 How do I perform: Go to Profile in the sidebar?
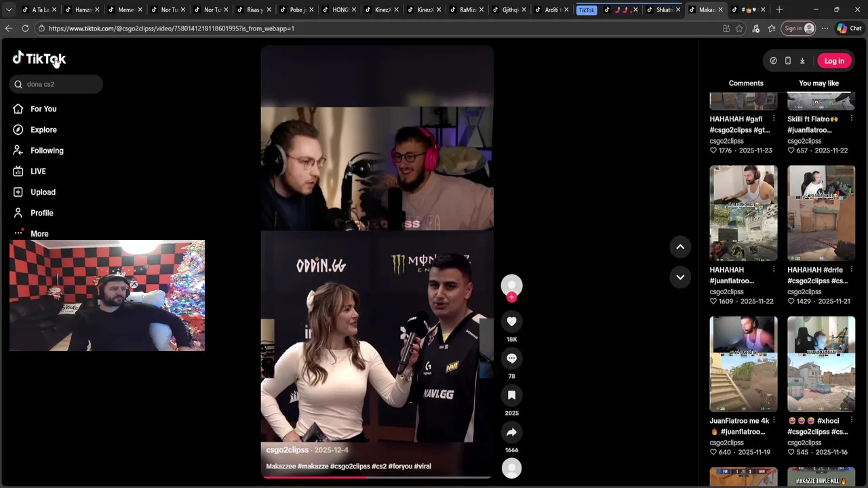click(41, 213)
